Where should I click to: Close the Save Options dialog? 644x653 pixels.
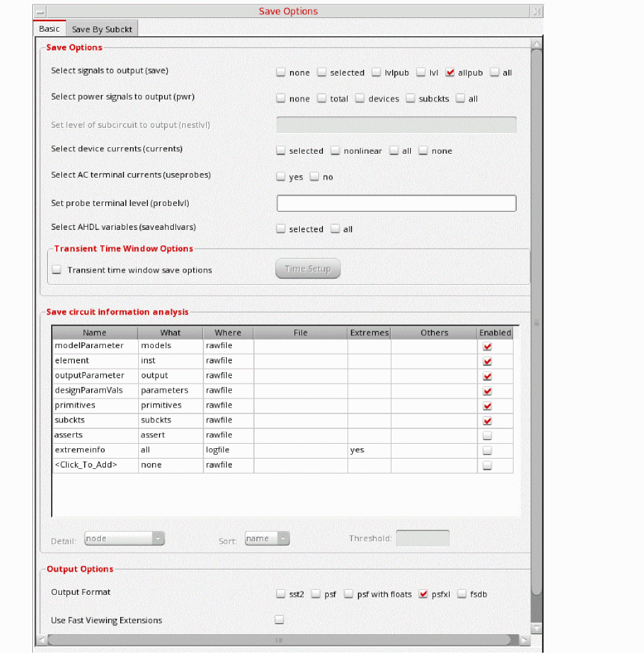(537, 12)
